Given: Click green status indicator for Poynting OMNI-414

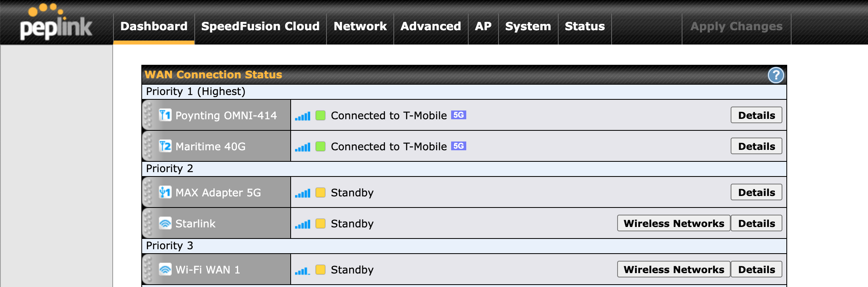Looking at the screenshot, I should click(x=321, y=115).
